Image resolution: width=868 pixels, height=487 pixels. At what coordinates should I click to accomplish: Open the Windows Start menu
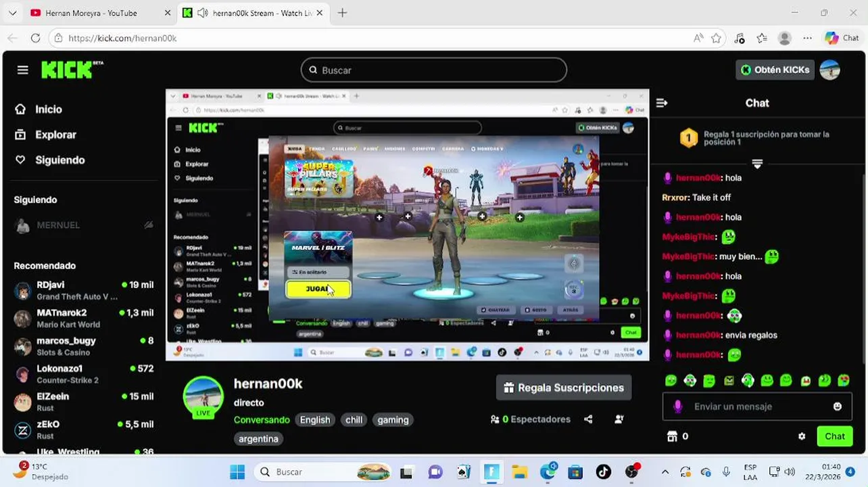tap(237, 472)
